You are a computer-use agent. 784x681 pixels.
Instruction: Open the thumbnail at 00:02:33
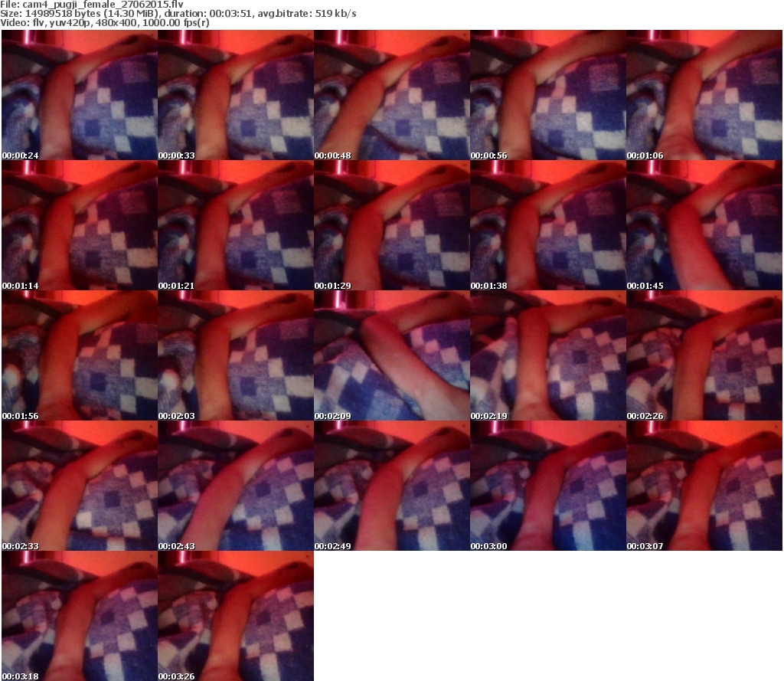click(80, 486)
